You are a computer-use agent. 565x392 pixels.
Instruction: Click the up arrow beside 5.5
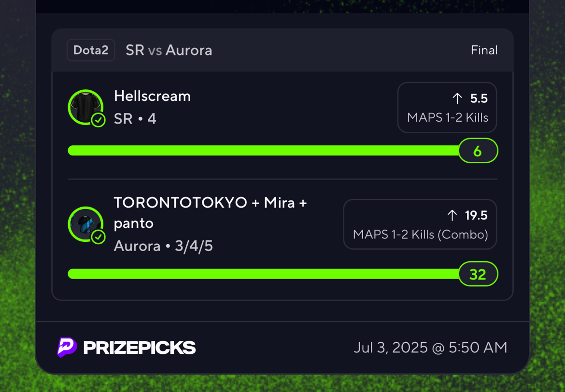[x=457, y=98]
